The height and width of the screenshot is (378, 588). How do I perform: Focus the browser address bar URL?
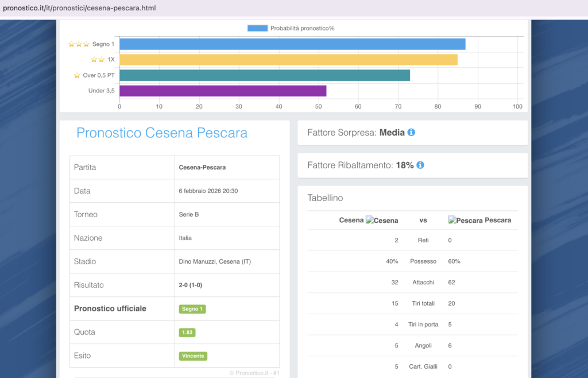(x=79, y=8)
